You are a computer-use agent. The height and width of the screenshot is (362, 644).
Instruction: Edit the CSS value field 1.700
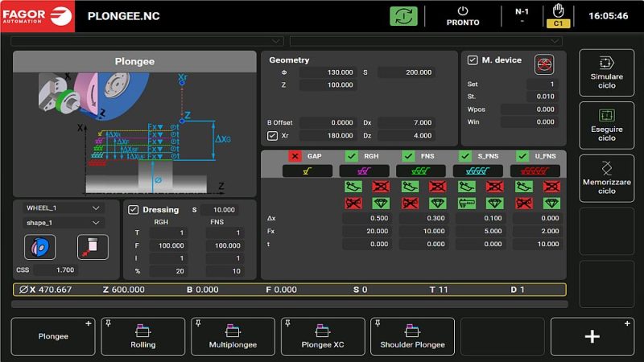(56, 270)
